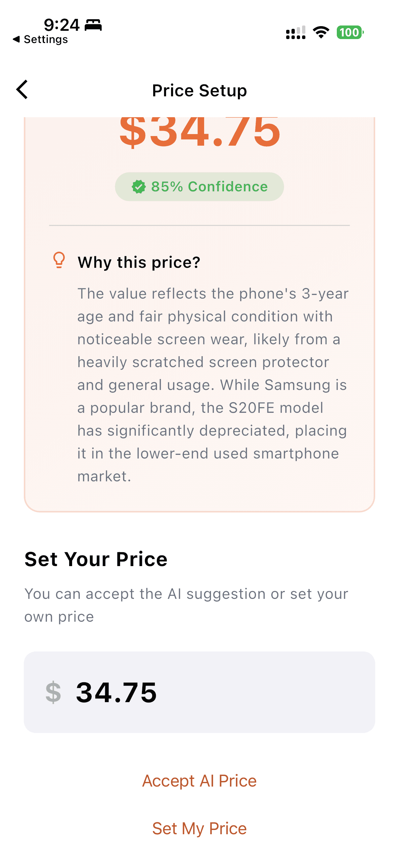Tap the Price Setup title

[199, 90]
